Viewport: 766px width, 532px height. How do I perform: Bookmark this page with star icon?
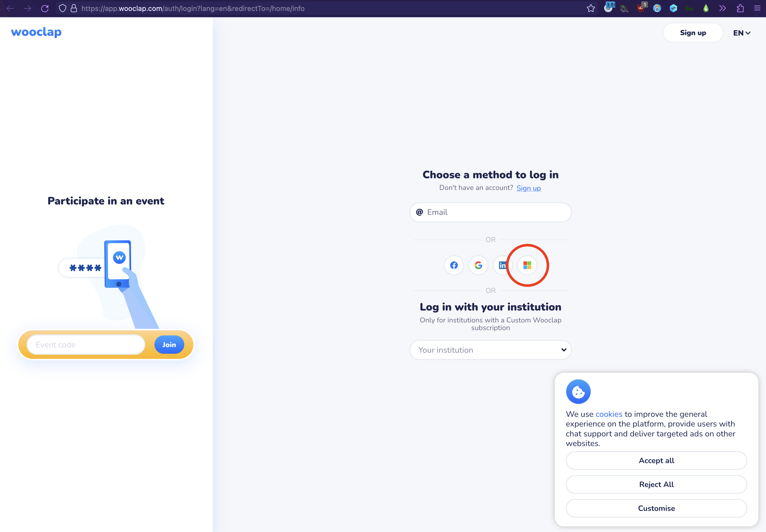point(591,8)
